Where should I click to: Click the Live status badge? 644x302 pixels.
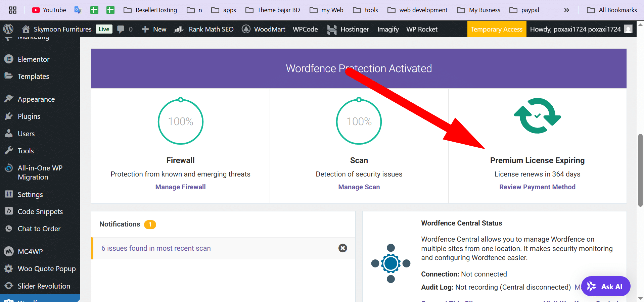(104, 29)
